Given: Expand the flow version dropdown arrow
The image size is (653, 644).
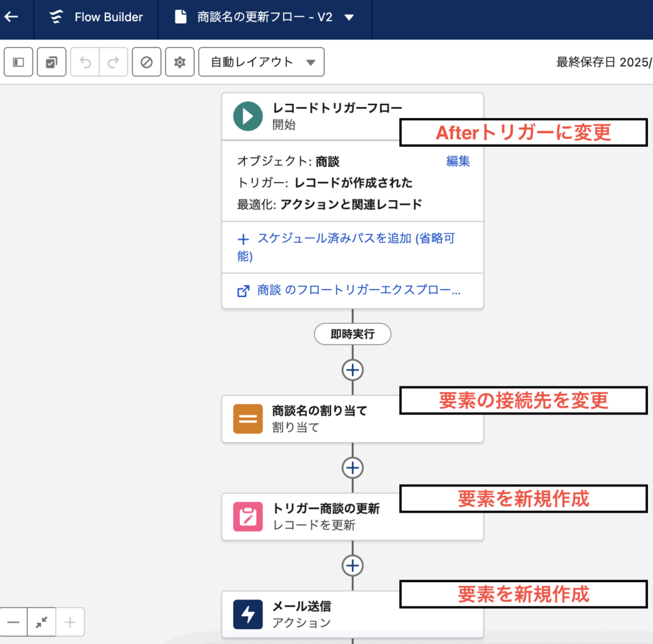Looking at the screenshot, I should pyautogui.click(x=349, y=18).
